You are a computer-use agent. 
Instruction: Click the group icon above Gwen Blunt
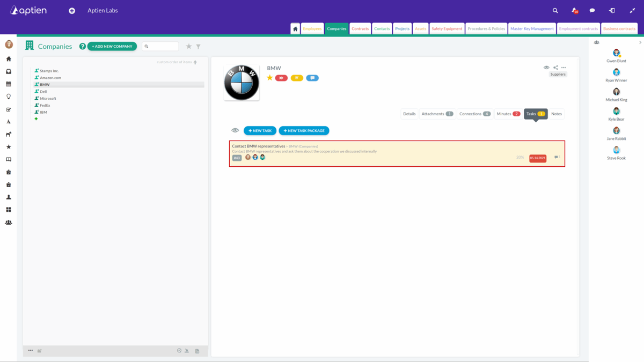(597, 42)
